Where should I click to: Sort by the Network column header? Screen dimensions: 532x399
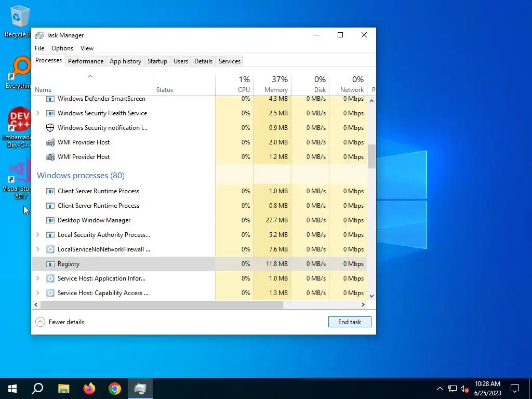point(349,85)
